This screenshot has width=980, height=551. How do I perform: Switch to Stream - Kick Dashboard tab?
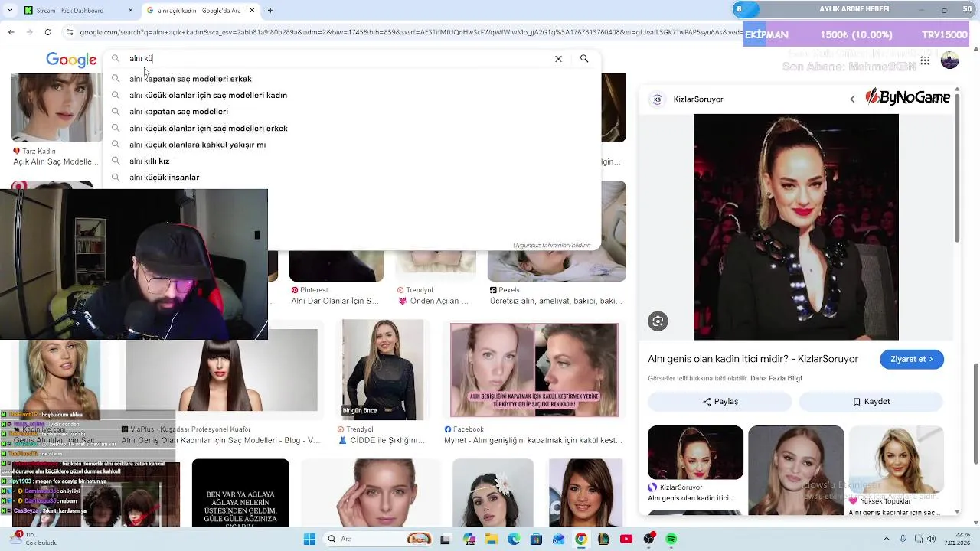79,10
